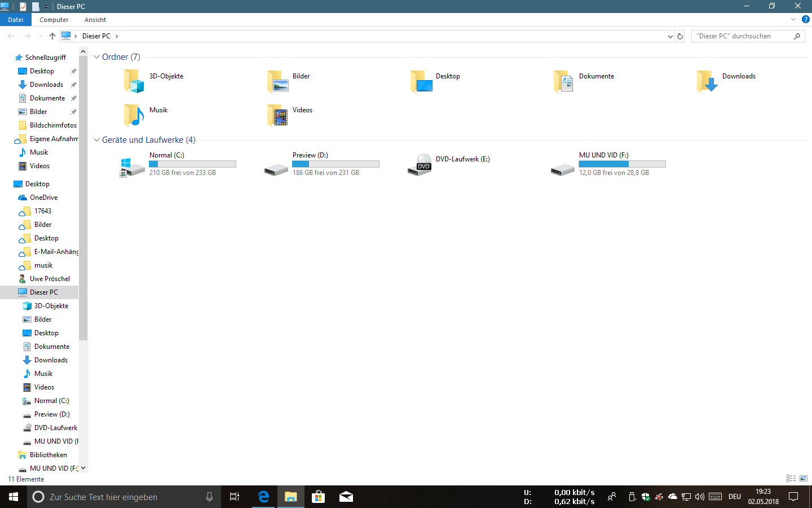Image resolution: width=812 pixels, height=508 pixels.
Task: Open touch keyboard icon in tray
Action: point(716,497)
